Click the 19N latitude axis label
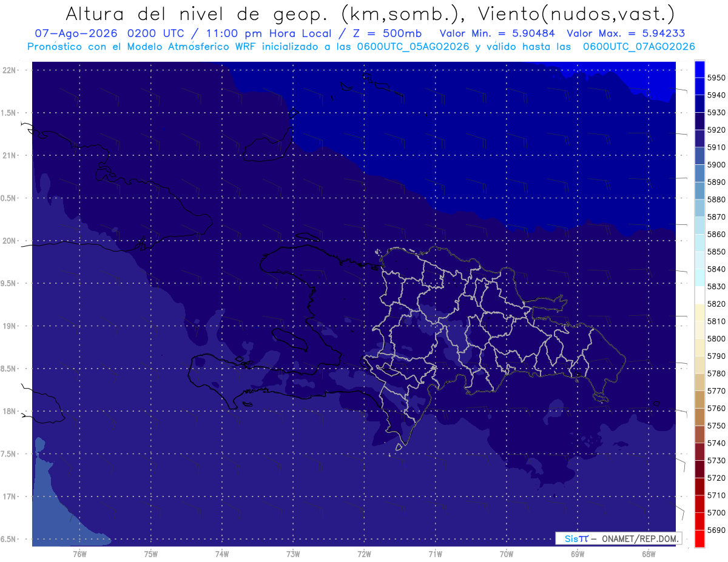Screen dimensions: 728x562 click(10, 326)
